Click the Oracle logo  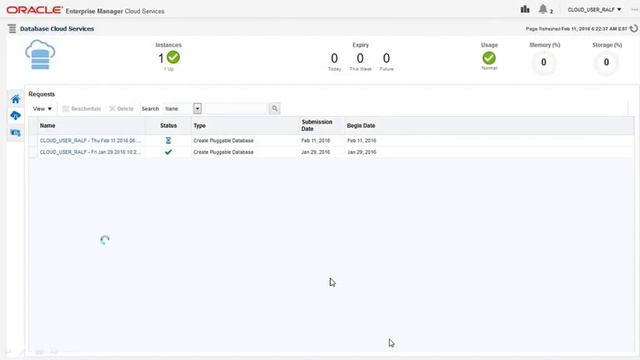[x=34, y=10]
